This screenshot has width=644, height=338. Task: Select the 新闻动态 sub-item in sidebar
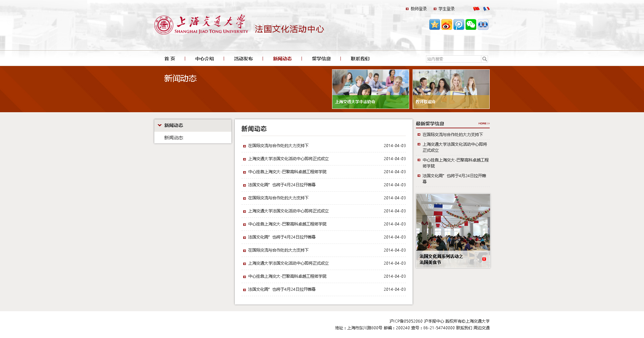point(173,138)
